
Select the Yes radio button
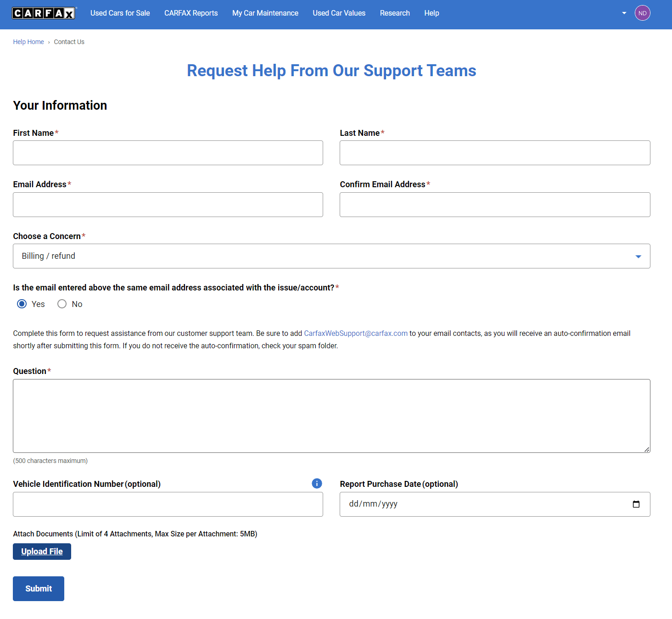pyautogui.click(x=22, y=304)
